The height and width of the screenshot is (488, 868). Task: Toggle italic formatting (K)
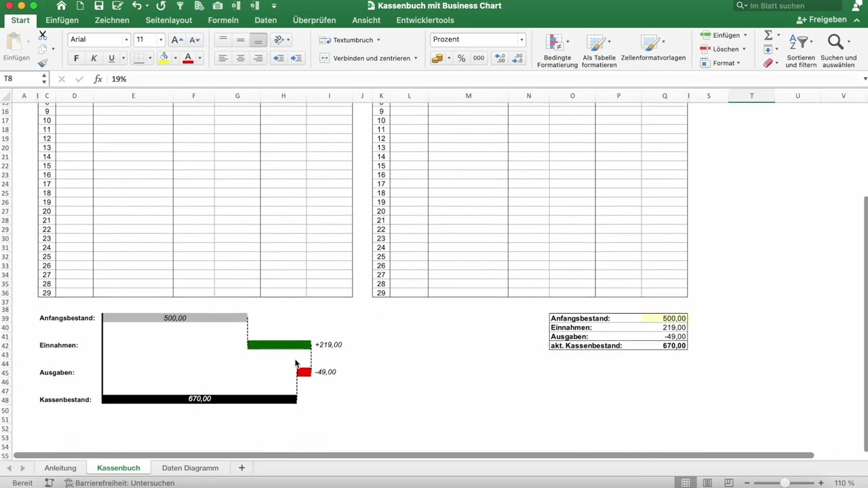click(94, 58)
